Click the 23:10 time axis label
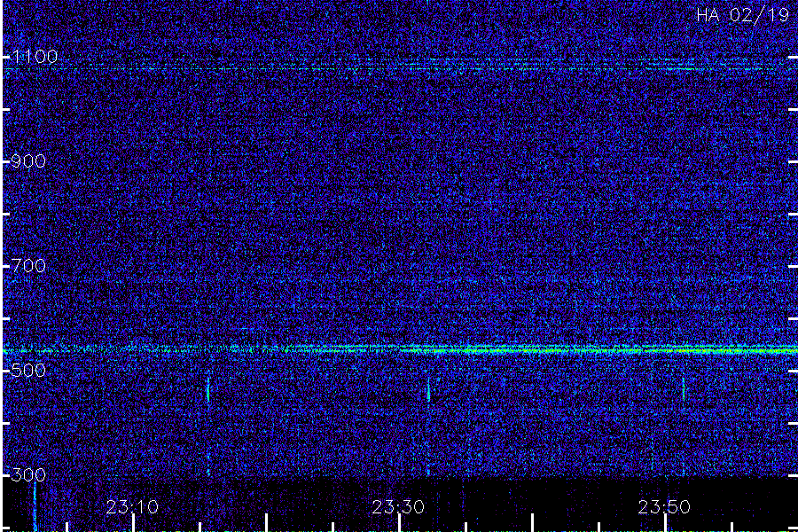798x532 pixels. (132, 507)
